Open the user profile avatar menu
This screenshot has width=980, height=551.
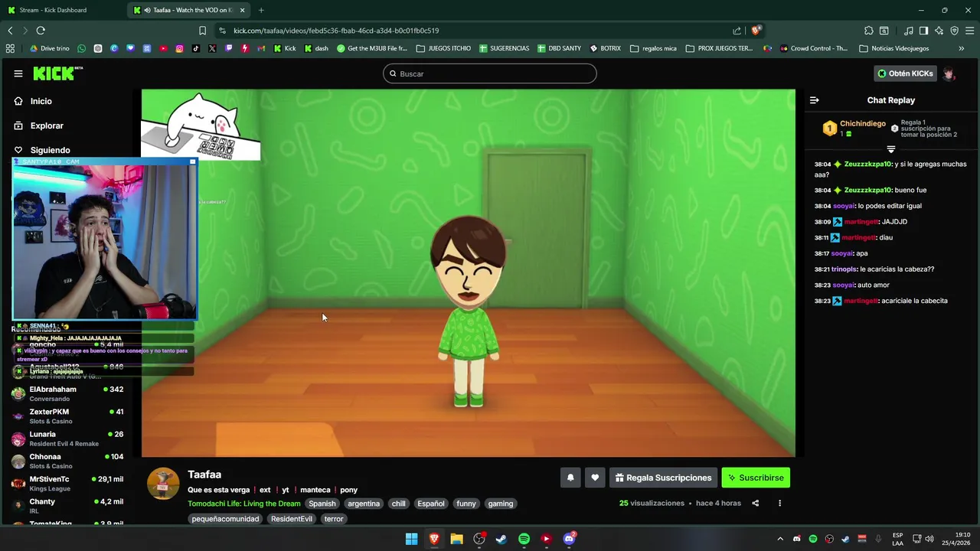[x=949, y=73]
